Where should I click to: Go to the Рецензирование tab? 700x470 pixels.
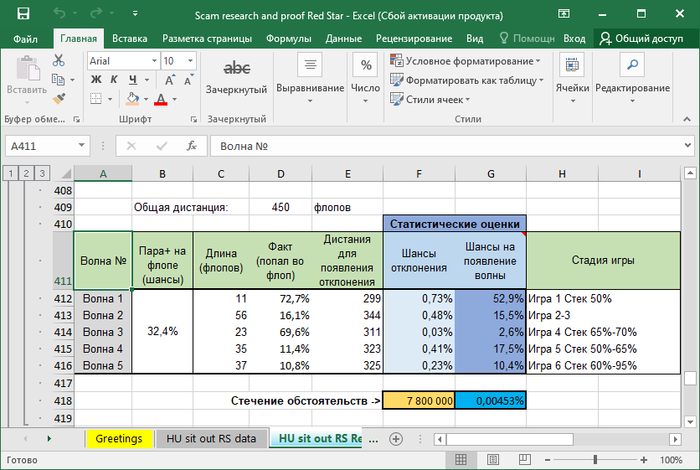[x=414, y=39]
